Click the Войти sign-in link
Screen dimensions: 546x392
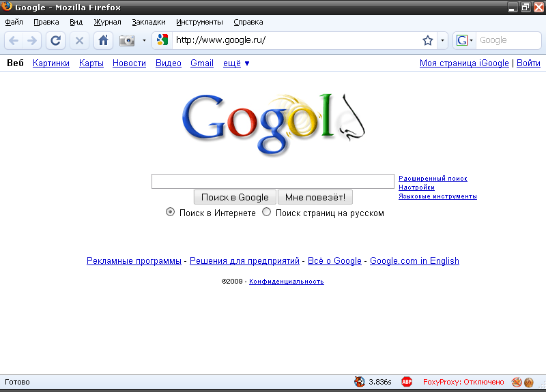click(x=528, y=63)
